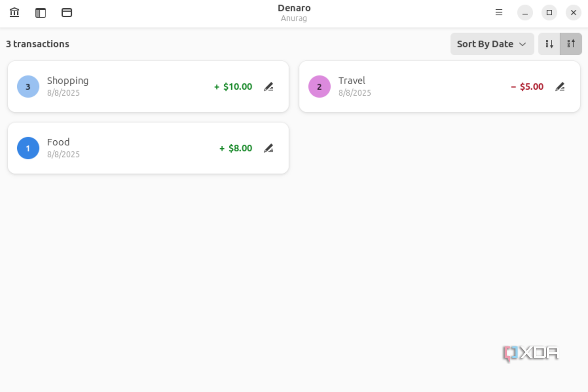
Task: Toggle the sidebar panel icon
Action: (41, 13)
